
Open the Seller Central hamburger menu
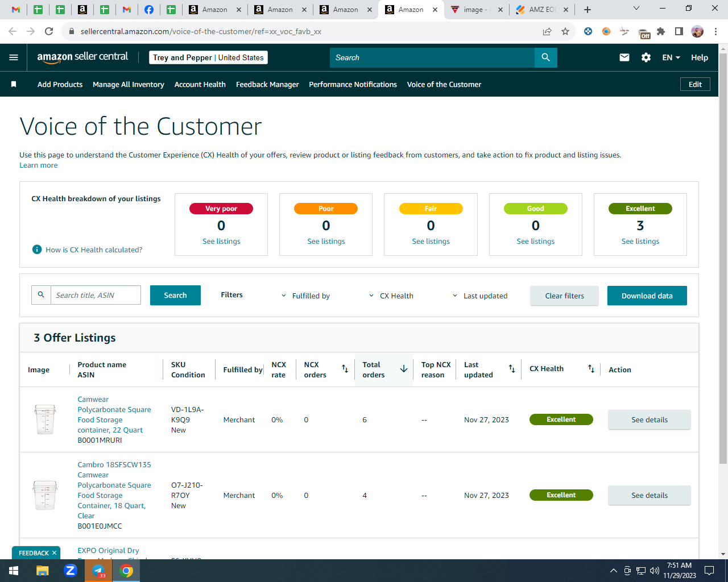pos(14,57)
